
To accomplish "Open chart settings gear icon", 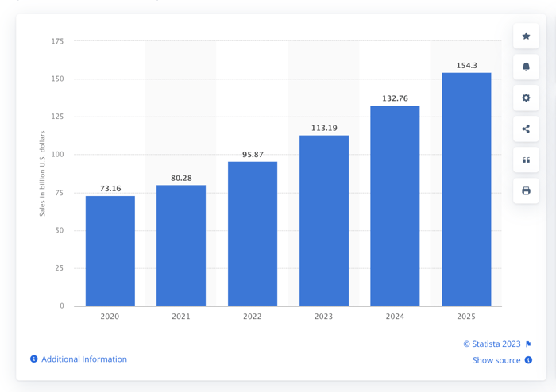I will click(x=526, y=98).
